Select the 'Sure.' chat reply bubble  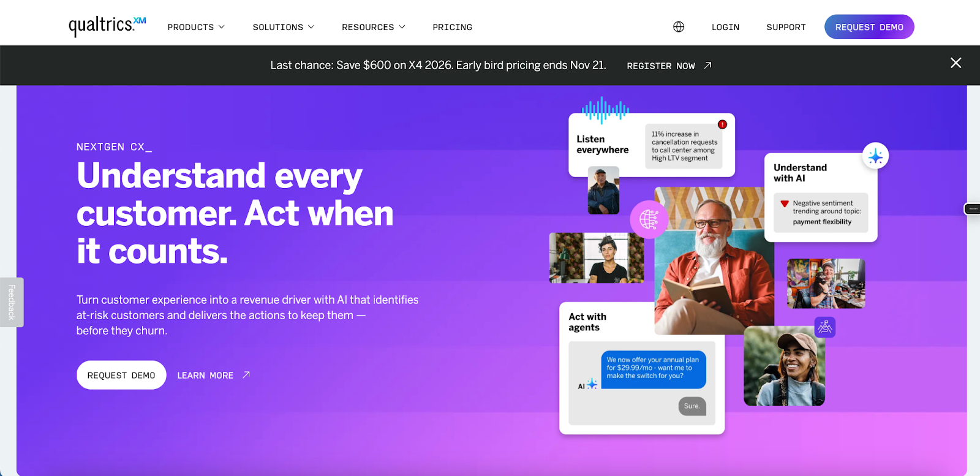click(692, 406)
